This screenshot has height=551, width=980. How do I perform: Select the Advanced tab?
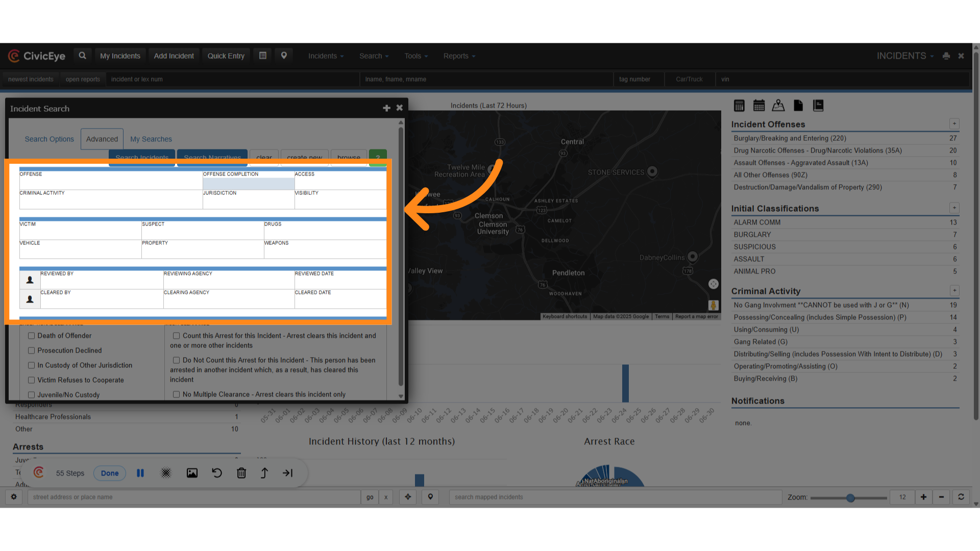(x=102, y=139)
